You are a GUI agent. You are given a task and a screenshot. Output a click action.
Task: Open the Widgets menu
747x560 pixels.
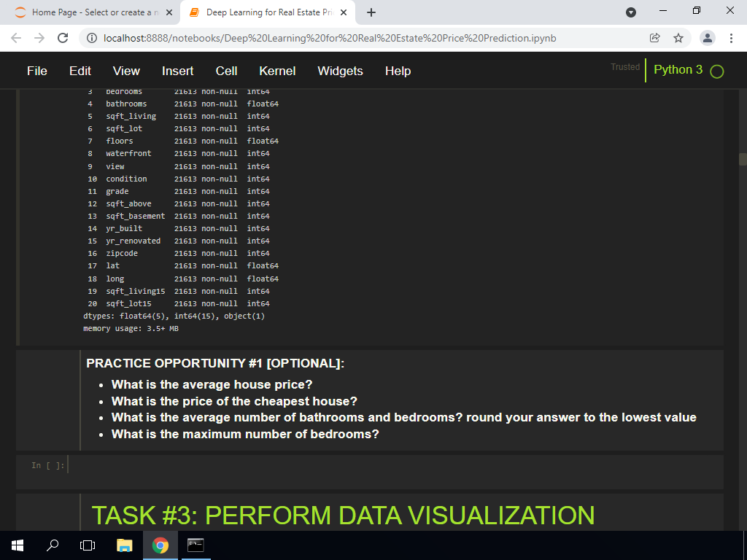tap(340, 71)
